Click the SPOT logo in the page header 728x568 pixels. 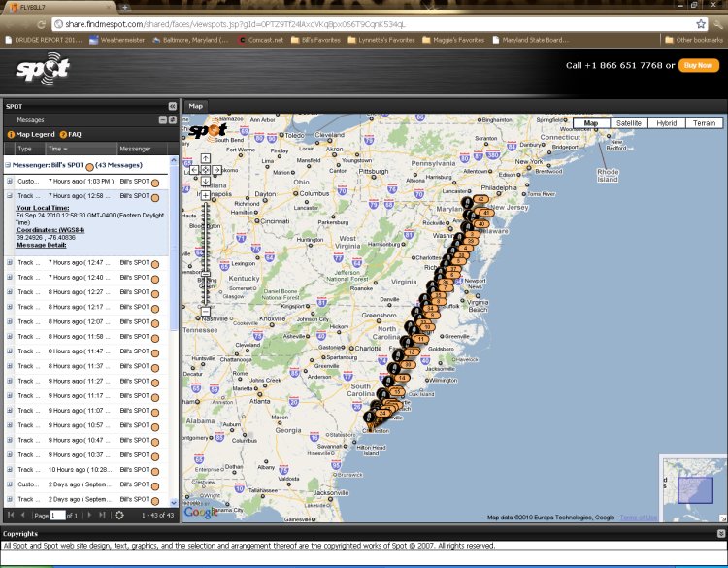[43, 69]
